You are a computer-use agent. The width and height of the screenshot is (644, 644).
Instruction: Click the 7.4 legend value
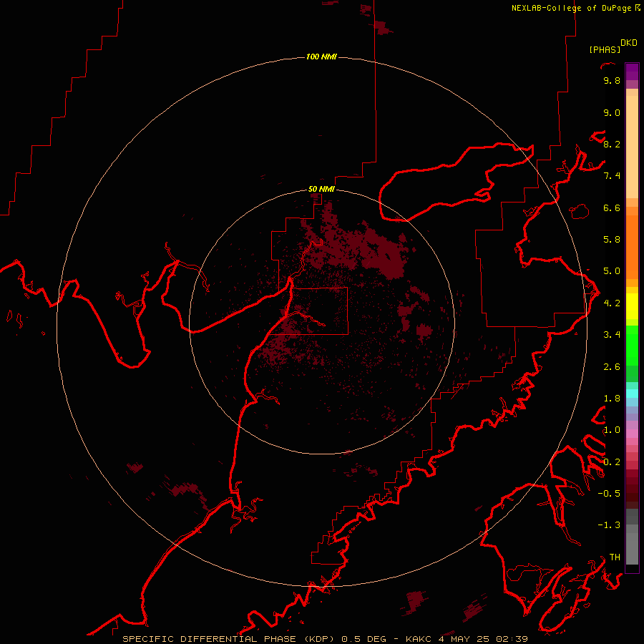[x=612, y=176]
